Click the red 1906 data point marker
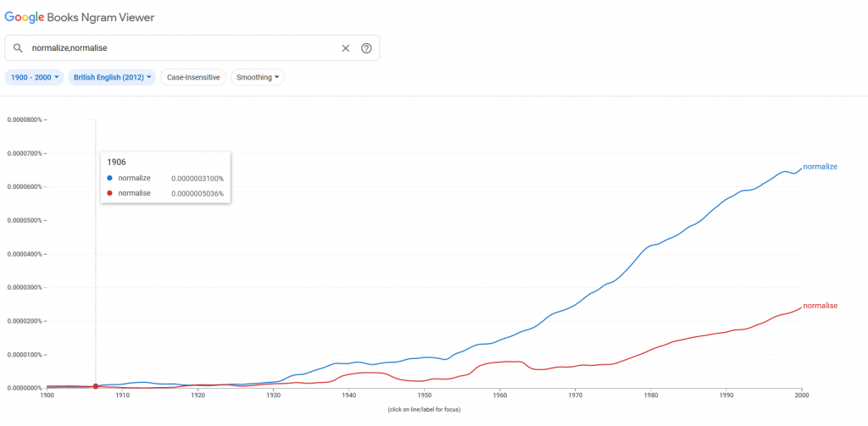868x426 pixels. 96,386
